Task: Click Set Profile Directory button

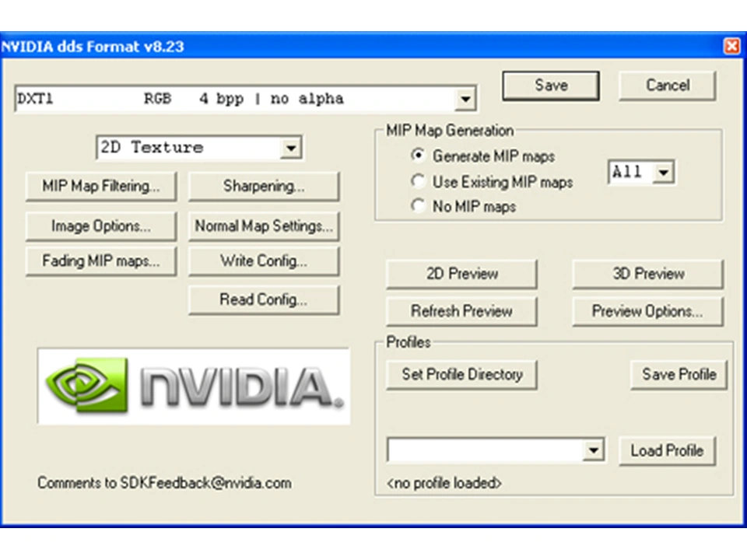Action: pos(461,375)
